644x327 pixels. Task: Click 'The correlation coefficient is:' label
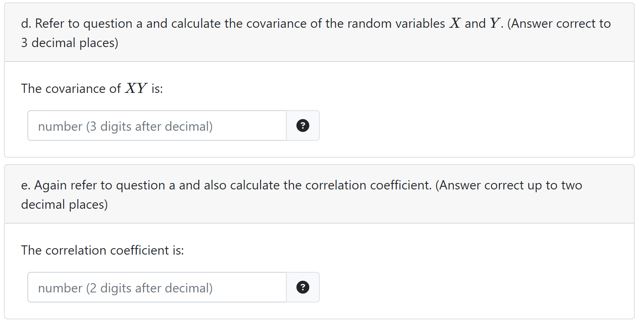pos(102,250)
